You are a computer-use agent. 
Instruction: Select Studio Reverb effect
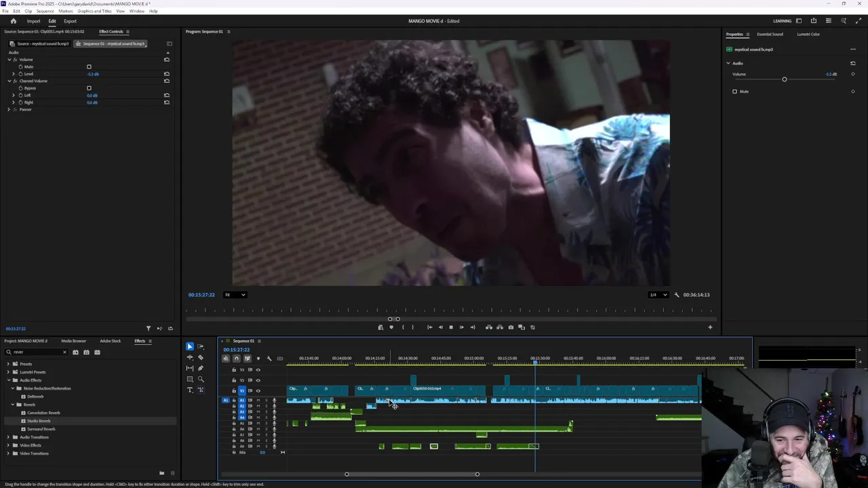click(x=39, y=421)
